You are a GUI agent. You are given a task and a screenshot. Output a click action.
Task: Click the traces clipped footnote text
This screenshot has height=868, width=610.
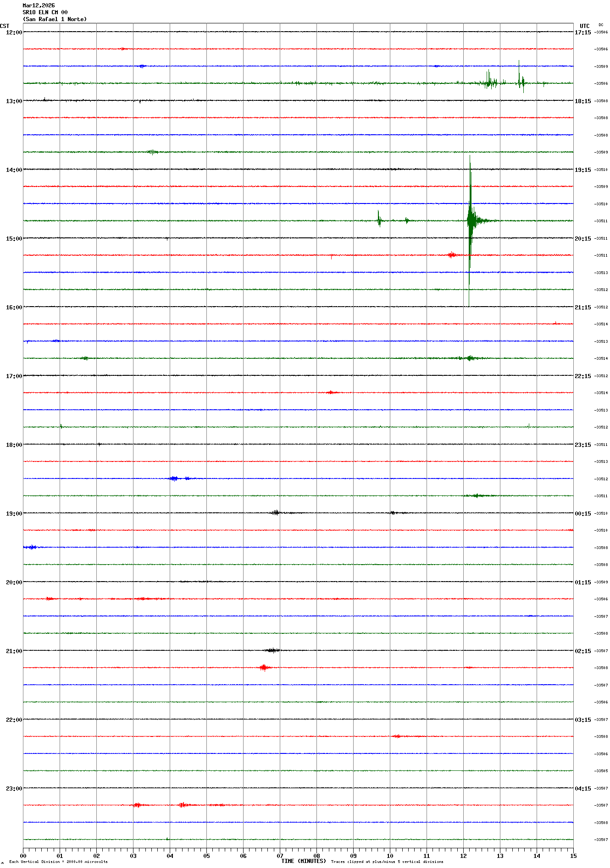point(387,862)
